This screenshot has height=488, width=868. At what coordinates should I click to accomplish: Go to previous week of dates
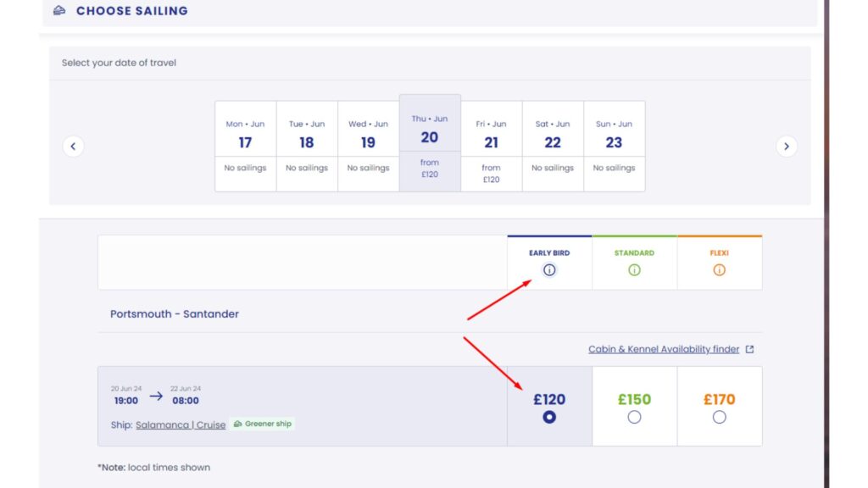(x=73, y=147)
